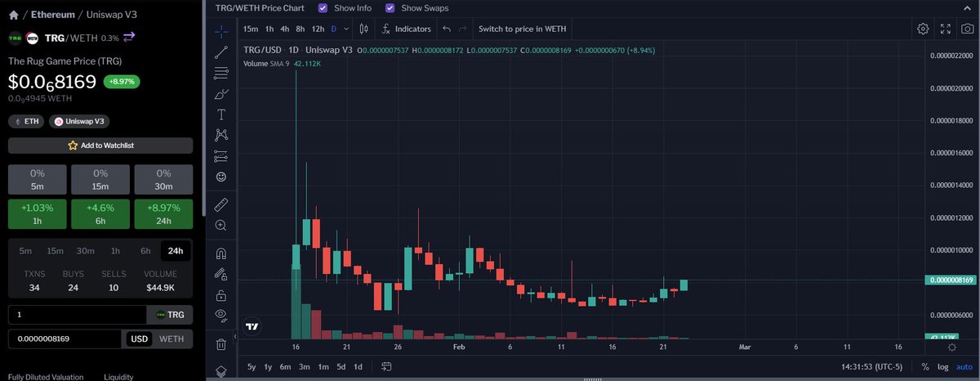Open chart settings gear icon
This screenshot has width=980, height=381.
pyautogui.click(x=923, y=29)
